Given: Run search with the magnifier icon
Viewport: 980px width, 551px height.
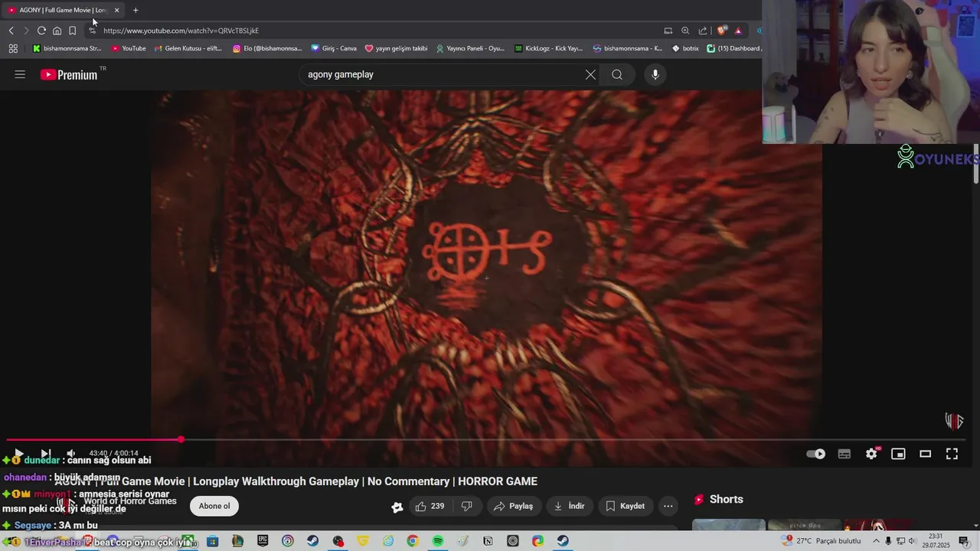Looking at the screenshot, I should [x=617, y=74].
